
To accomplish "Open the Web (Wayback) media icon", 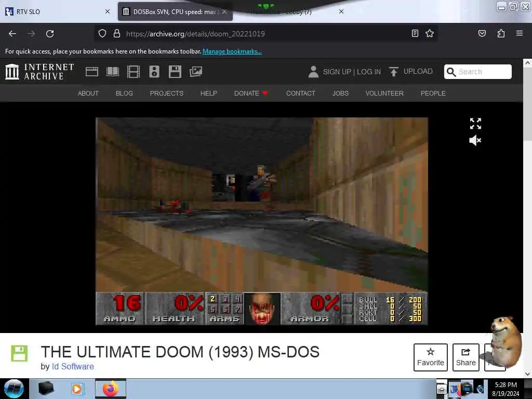I will (91, 72).
